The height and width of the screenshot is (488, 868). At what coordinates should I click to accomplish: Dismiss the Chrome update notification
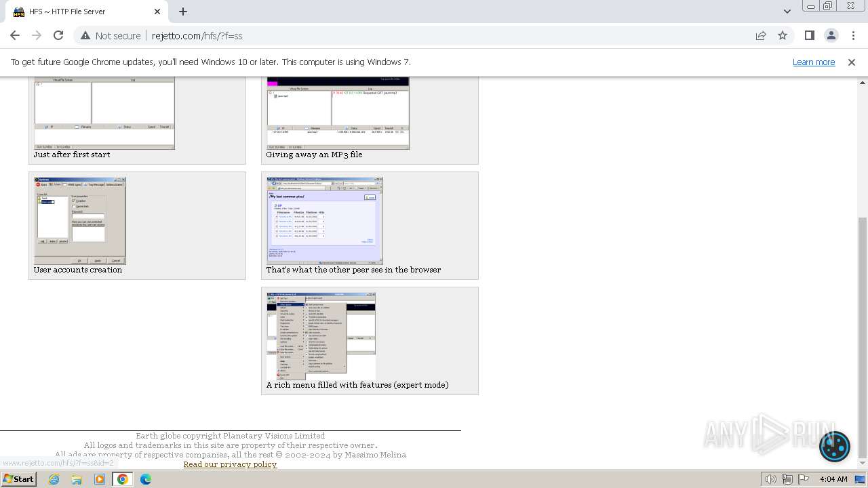[852, 62]
